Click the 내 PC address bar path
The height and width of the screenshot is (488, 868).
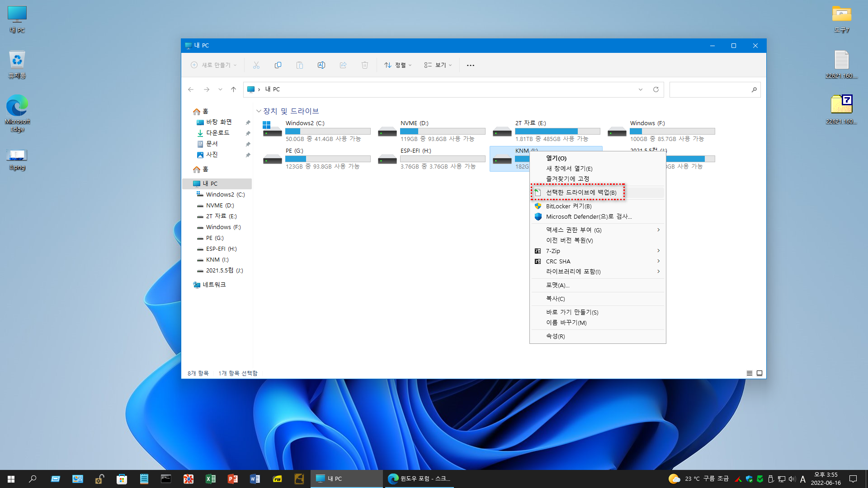[x=273, y=89]
